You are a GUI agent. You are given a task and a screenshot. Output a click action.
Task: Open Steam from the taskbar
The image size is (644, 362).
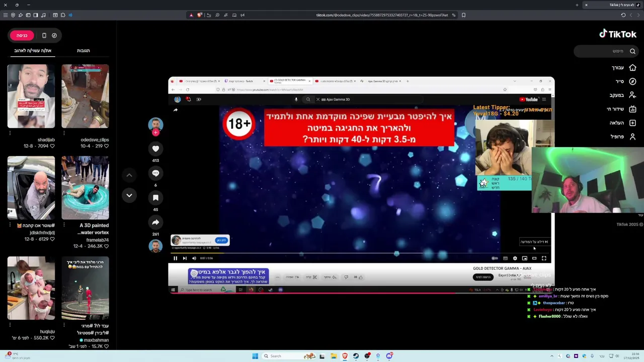(356, 356)
